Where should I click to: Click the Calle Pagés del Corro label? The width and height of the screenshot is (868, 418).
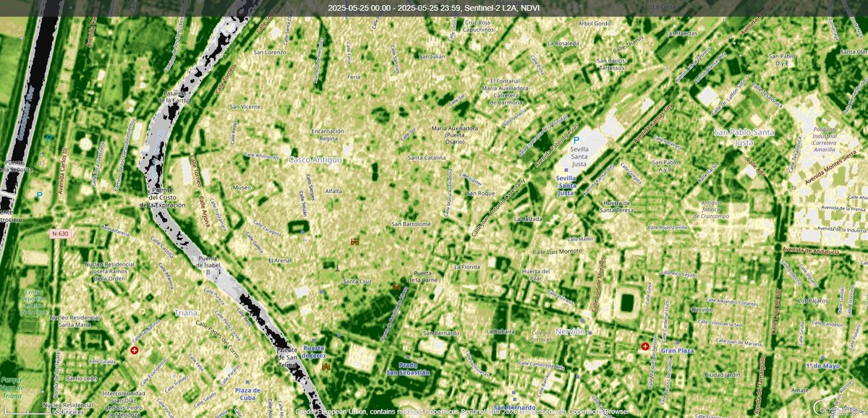216,339
